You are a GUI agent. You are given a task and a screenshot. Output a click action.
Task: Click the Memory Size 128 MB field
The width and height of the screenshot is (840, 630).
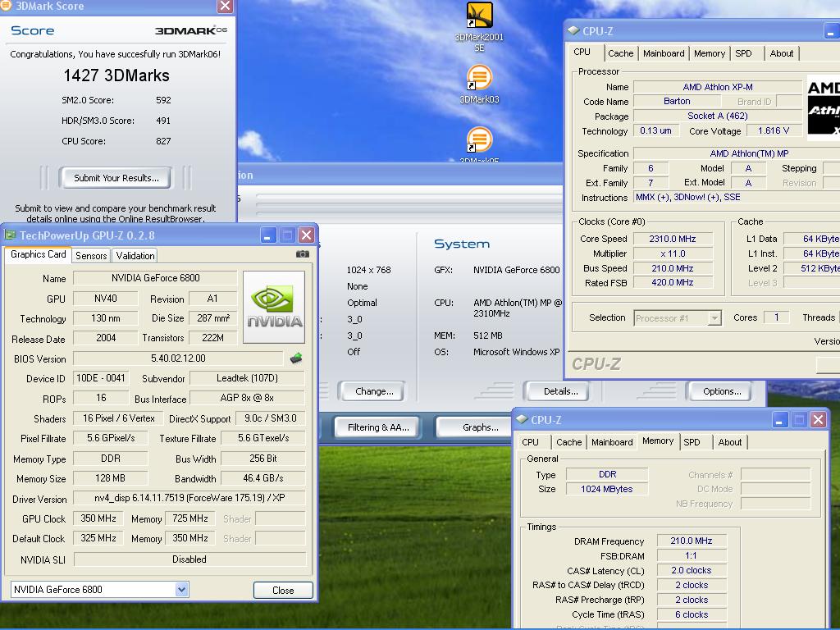click(x=110, y=478)
